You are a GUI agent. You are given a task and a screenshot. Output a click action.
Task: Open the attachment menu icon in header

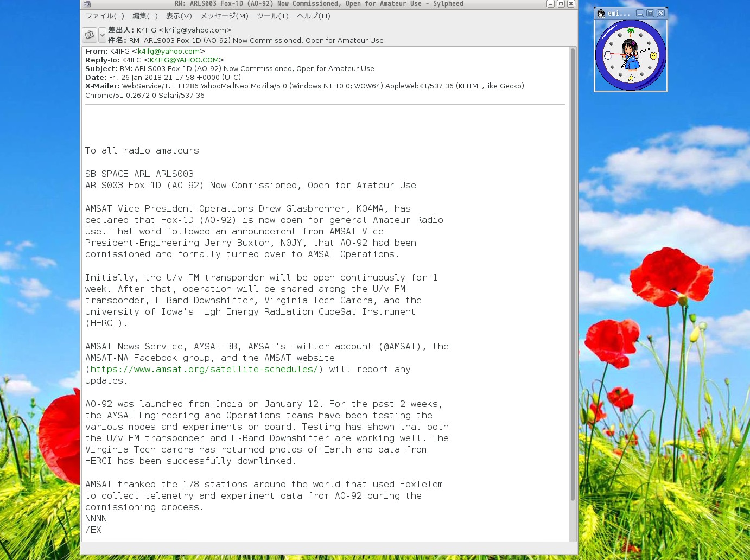(x=90, y=34)
